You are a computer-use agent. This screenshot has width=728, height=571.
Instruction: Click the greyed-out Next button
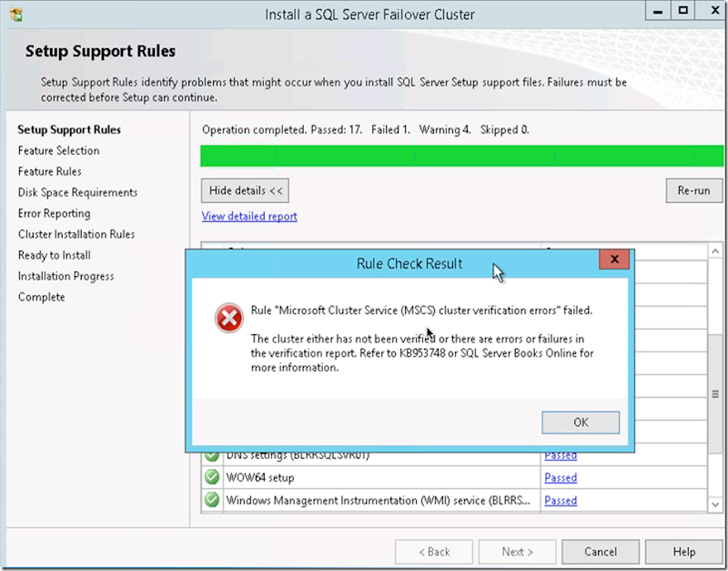click(x=517, y=552)
